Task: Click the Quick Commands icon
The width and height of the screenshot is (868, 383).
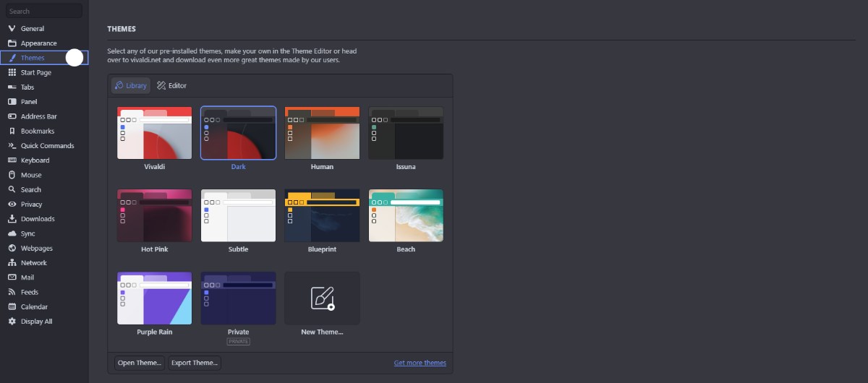Action: [12, 145]
